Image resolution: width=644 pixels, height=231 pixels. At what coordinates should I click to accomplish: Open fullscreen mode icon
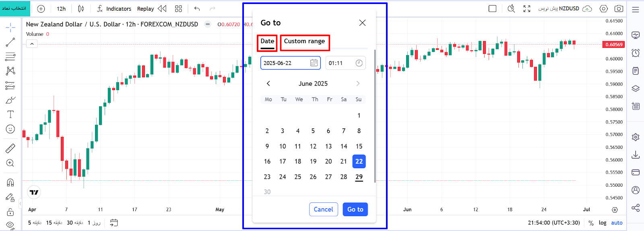coord(527,8)
